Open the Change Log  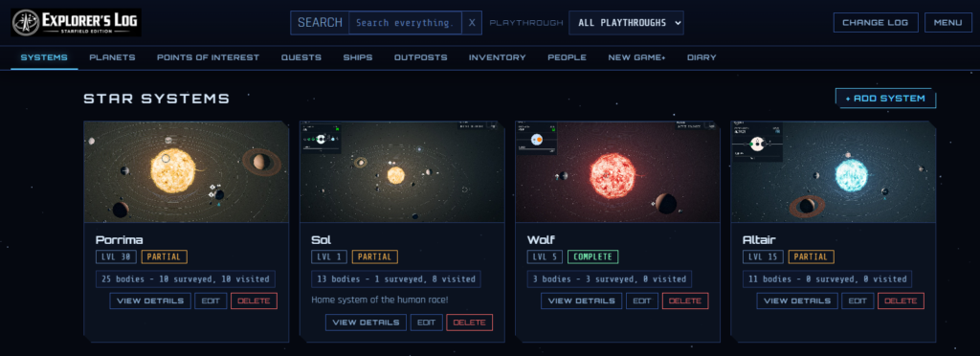(876, 22)
